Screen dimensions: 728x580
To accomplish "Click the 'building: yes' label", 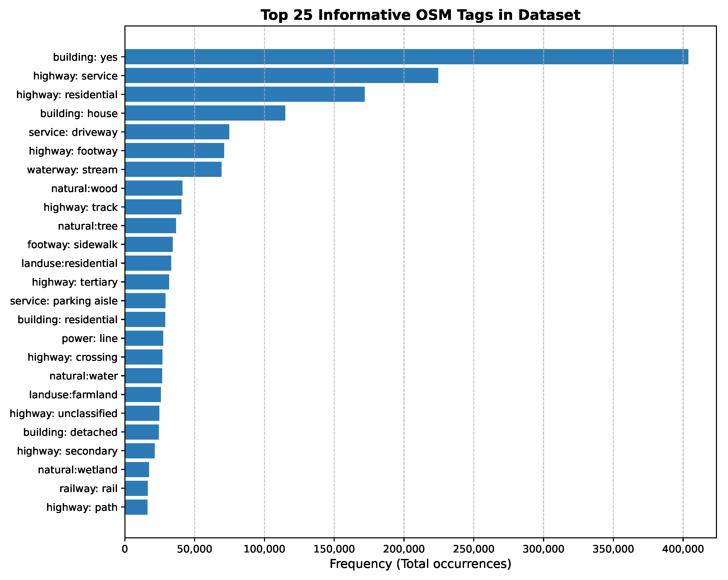I will (x=85, y=57).
